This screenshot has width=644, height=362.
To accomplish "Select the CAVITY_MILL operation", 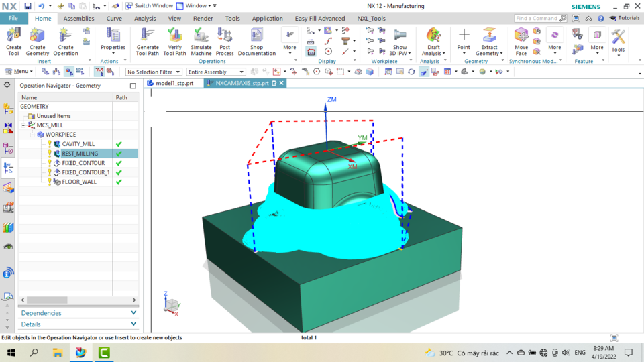I will pyautogui.click(x=78, y=144).
